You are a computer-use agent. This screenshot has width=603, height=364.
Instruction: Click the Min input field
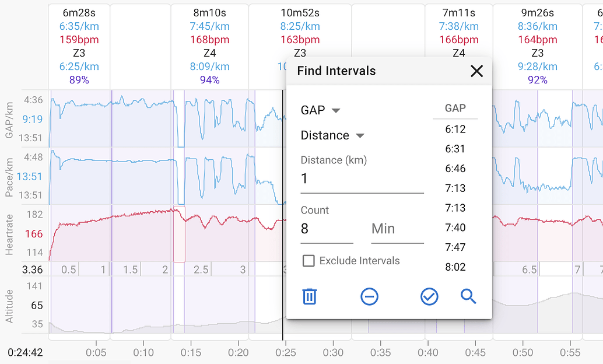pos(397,229)
